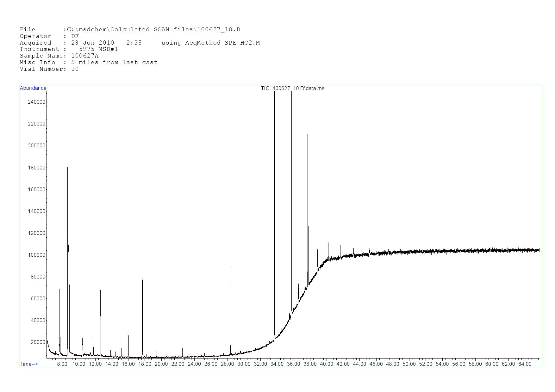Click the TIC: 100627_10.D\data.ms chart title

click(x=292, y=89)
